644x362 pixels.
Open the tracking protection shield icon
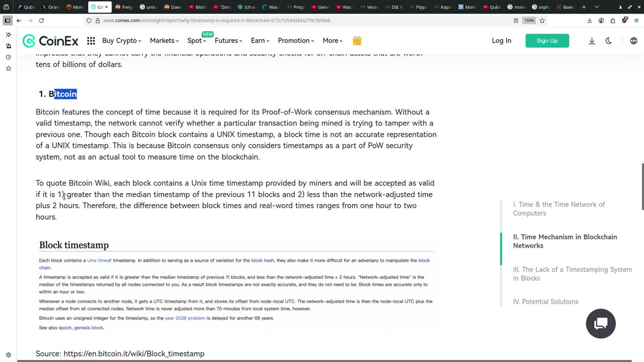click(89, 21)
